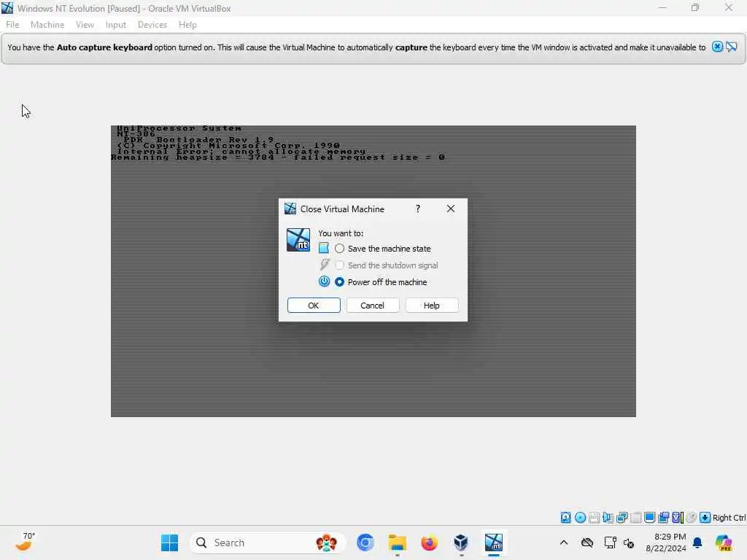Click the network adapters status icon
Viewport: 747px width, 560px height.
click(x=622, y=518)
